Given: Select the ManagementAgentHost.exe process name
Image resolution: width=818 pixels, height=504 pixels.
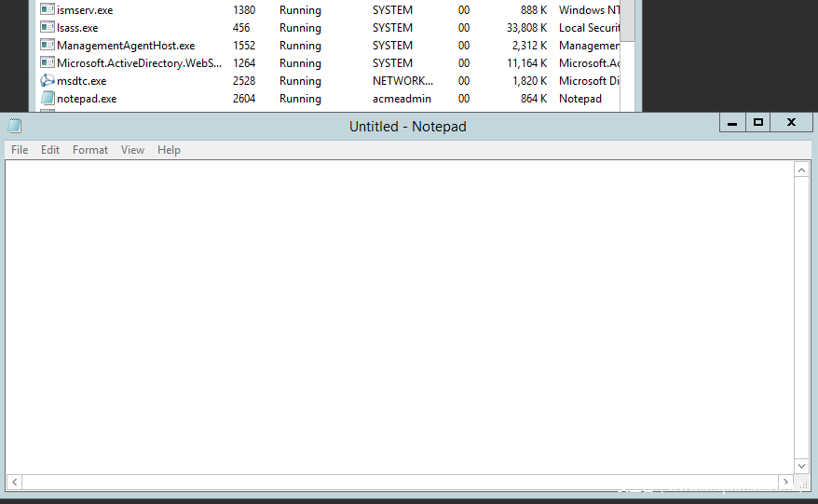Looking at the screenshot, I should pyautogui.click(x=126, y=46).
